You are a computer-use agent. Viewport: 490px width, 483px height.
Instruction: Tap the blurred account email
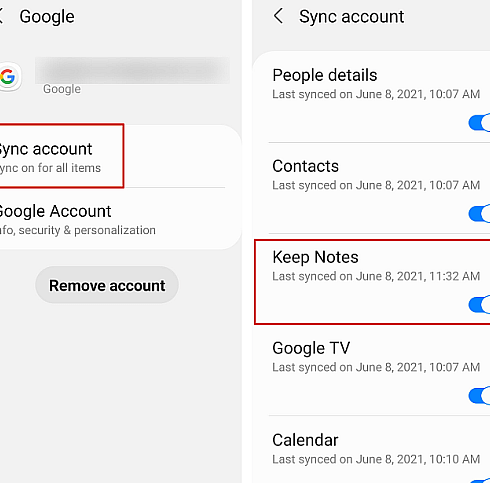(x=132, y=70)
